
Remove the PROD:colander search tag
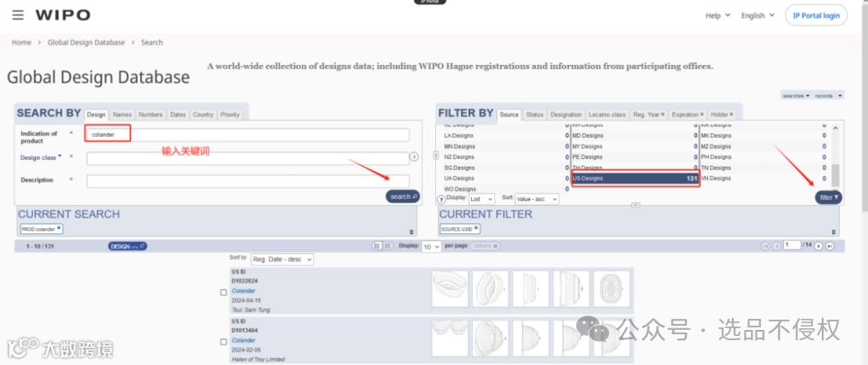(x=59, y=228)
